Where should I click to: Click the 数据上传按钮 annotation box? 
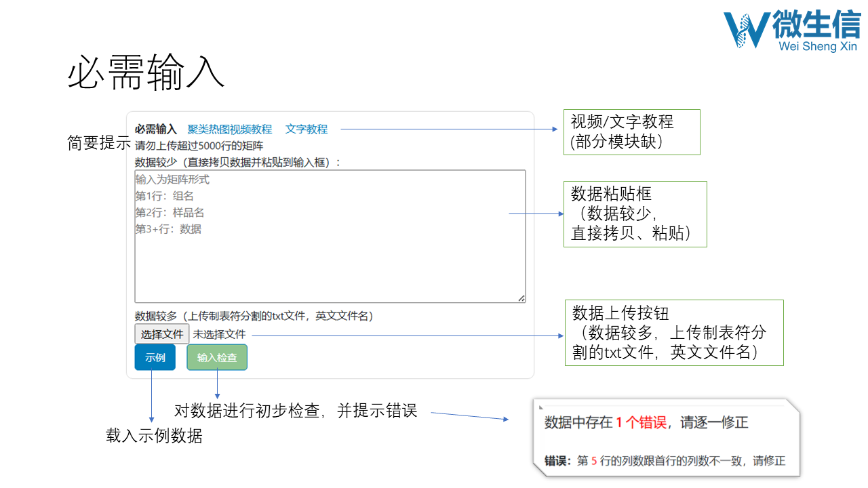click(674, 333)
